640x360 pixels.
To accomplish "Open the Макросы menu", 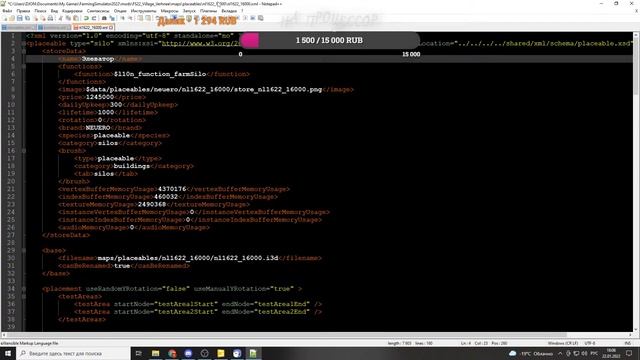I will pyautogui.click(x=169, y=11).
